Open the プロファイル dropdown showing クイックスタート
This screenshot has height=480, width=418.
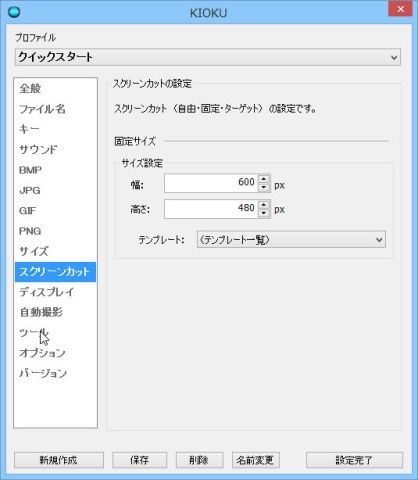(208, 57)
